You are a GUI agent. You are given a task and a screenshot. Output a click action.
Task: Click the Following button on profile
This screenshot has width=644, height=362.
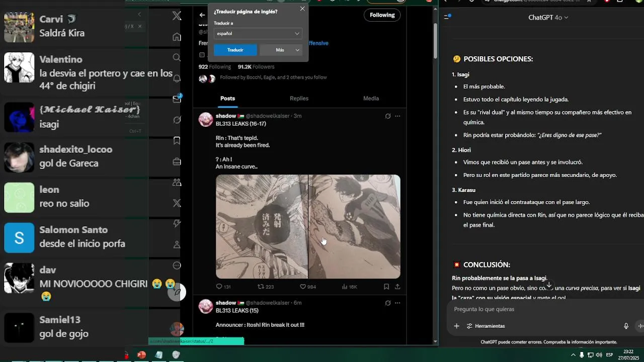(x=382, y=15)
